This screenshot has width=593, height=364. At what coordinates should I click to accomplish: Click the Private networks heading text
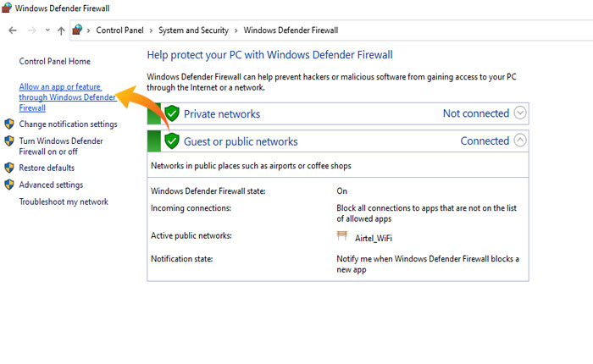tap(222, 113)
